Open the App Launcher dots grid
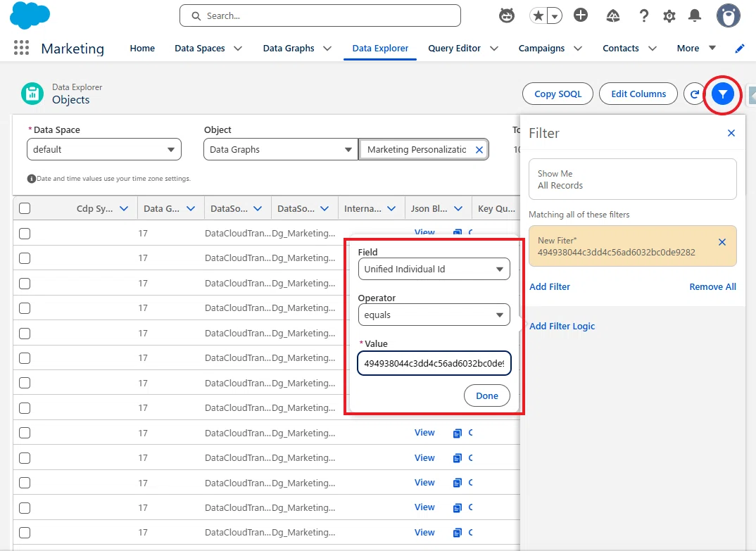This screenshot has width=756, height=551. [21, 48]
